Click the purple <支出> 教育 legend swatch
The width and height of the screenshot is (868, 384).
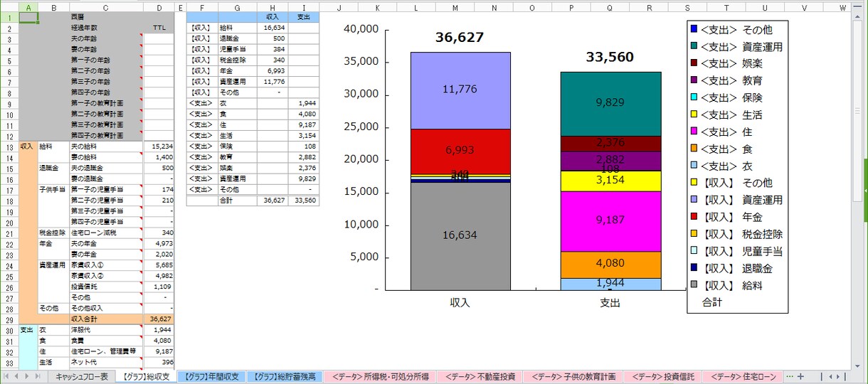pyautogui.click(x=694, y=81)
